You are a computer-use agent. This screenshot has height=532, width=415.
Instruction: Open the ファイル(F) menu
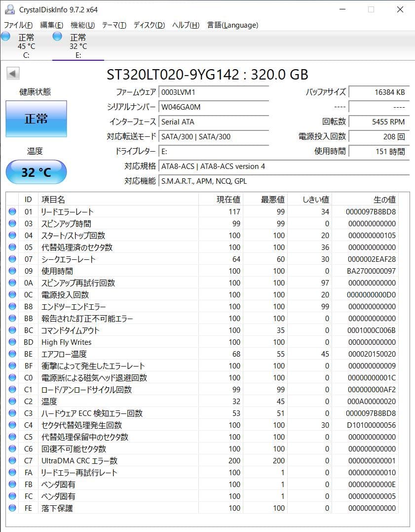click(x=18, y=25)
